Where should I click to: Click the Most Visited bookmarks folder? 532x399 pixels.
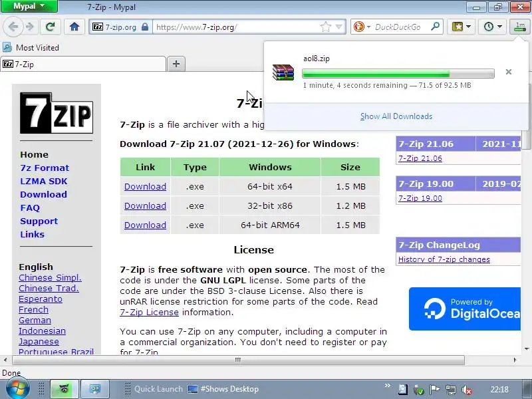31,47
